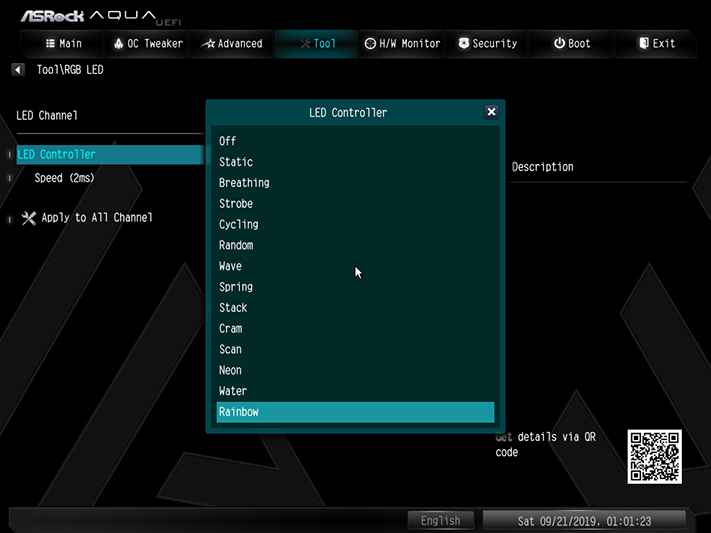This screenshot has width=711, height=533.
Task: Click the QR code image
Action: [654, 456]
